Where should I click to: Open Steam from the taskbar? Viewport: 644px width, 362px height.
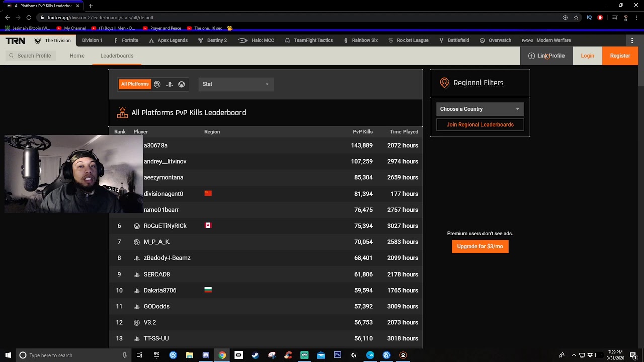coord(255,355)
